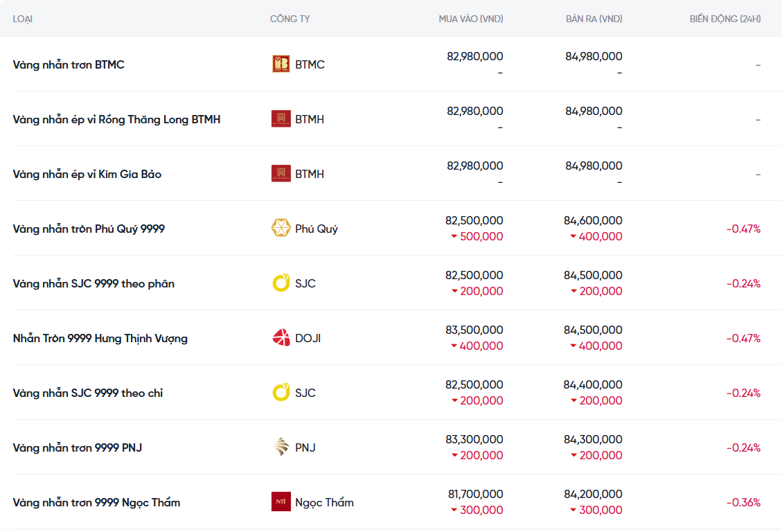782x532 pixels.
Task: Click DOJI buy price 83,500,000
Action: coord(474,330)
